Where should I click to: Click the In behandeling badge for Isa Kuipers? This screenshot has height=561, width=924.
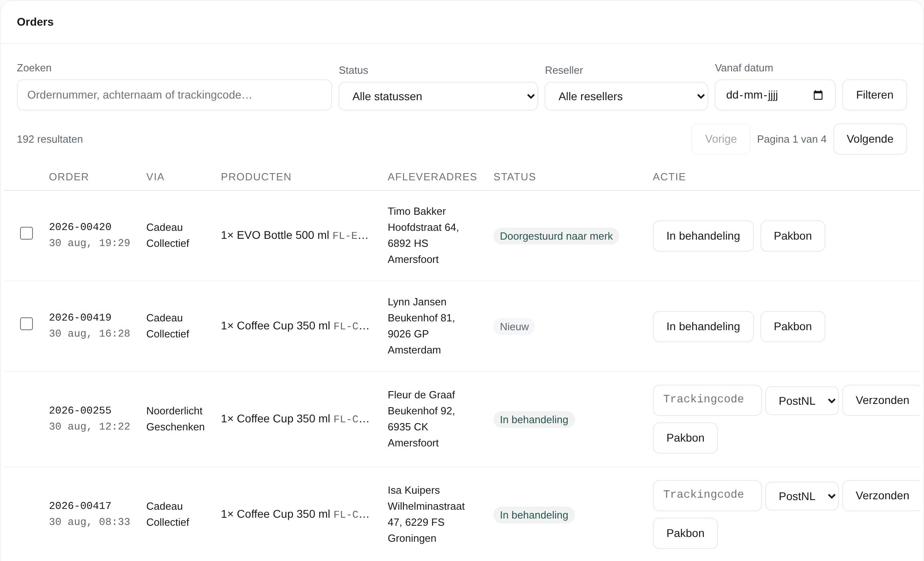[534, 515]
